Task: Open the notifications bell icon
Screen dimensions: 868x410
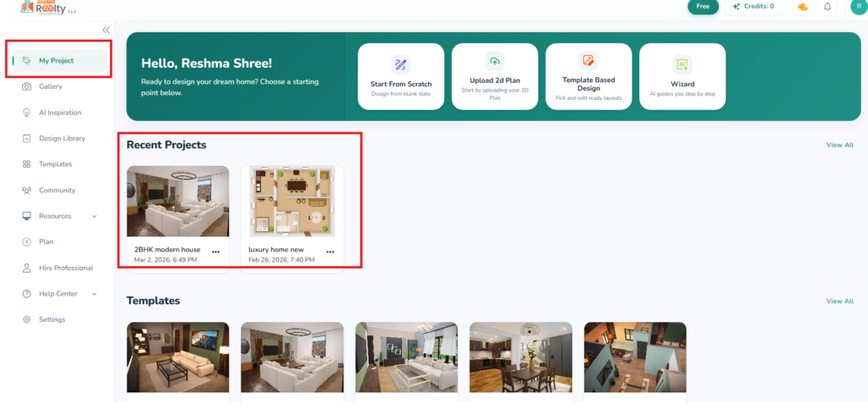Action: 827,7
